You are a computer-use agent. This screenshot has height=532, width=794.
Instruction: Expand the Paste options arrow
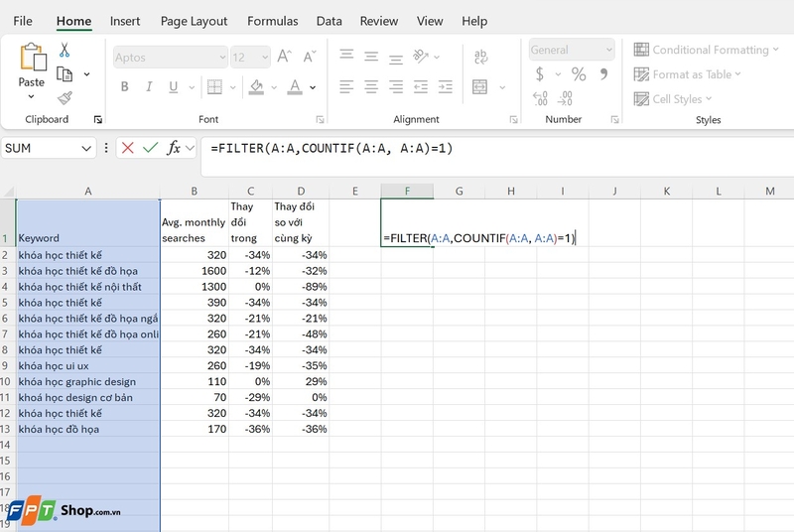pos(32,96)
